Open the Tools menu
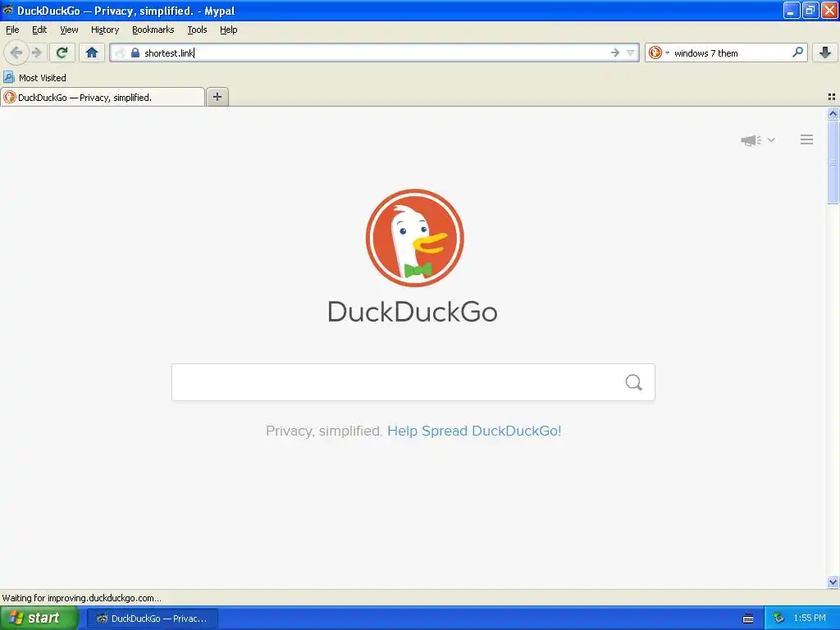The width and height of the screenshot is (840, 630). pyautogui.click(x=197, y=30)
